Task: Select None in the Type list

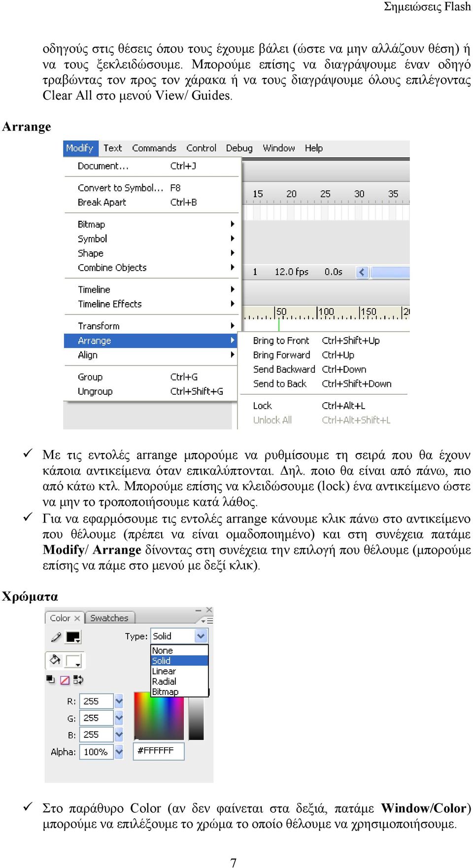Action: coord(180,651)
